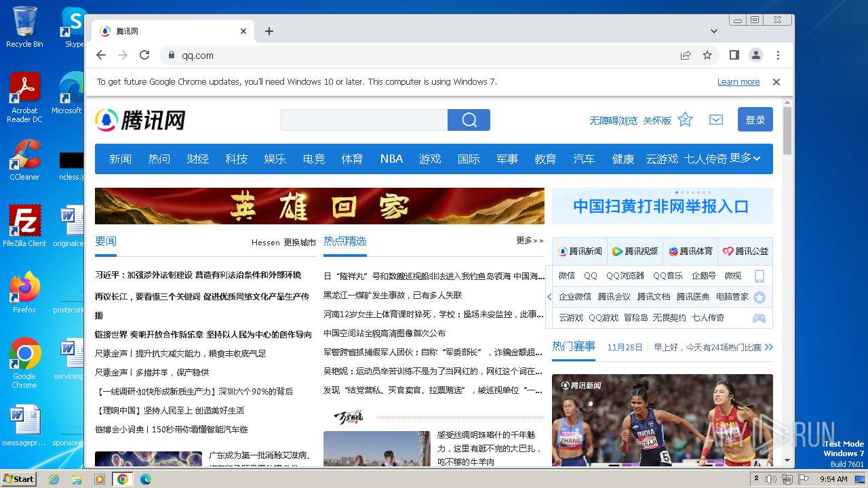Select the 腾讯体育 tab
Screen dimensions: 868x488
point(690,251)
